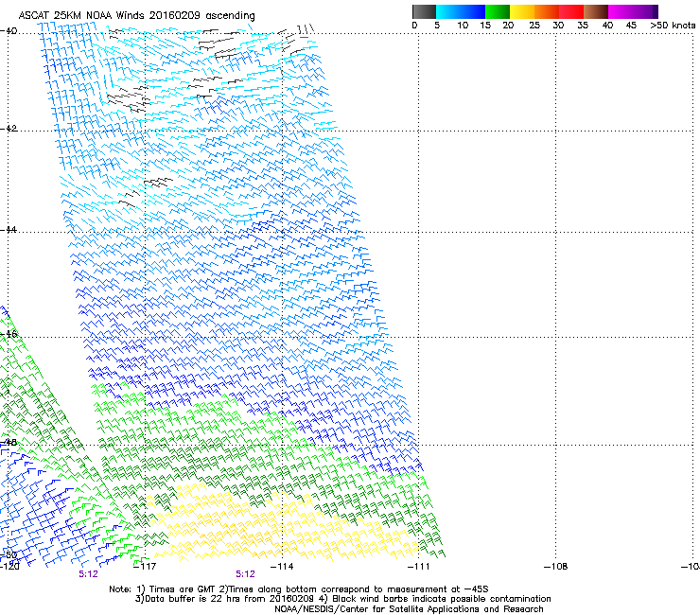Click the 'Data buffer is 22 hrs' note
This screenshot has height=615, width=700.
pyautogui.click(x=342, y=599)
